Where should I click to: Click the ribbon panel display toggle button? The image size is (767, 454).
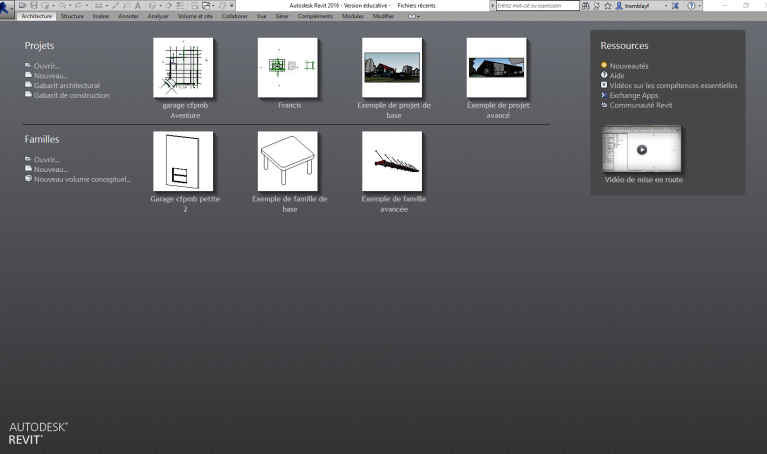click(x=414, y=16)
